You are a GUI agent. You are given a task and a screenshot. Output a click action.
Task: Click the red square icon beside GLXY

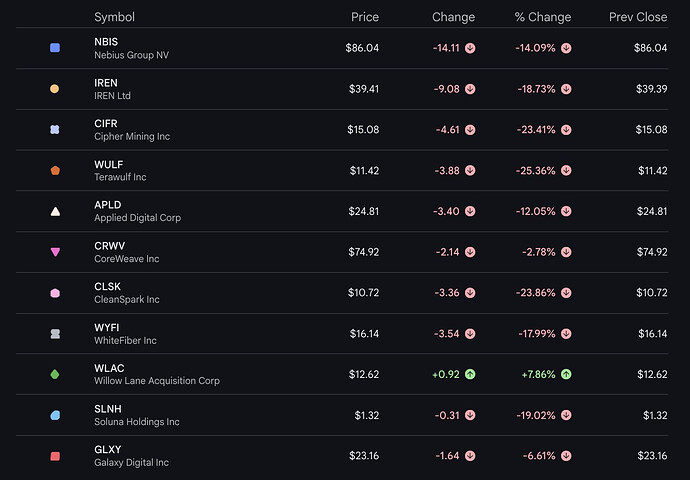click(x=55, y=456)
